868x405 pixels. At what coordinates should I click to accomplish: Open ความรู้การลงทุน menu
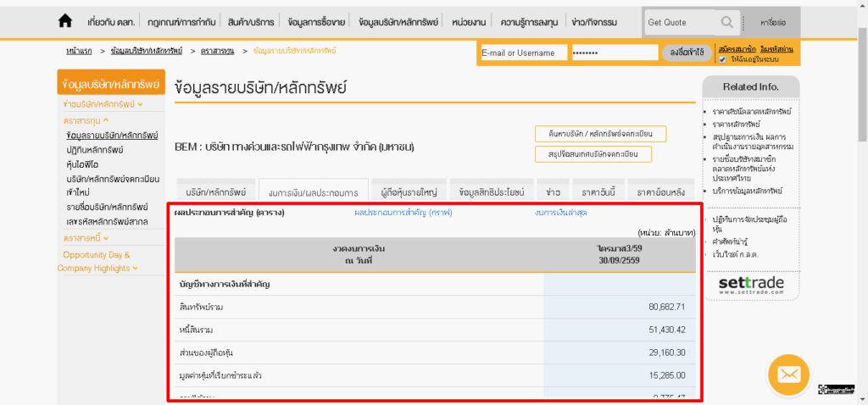pyautogui.click(x=529, y=23)
